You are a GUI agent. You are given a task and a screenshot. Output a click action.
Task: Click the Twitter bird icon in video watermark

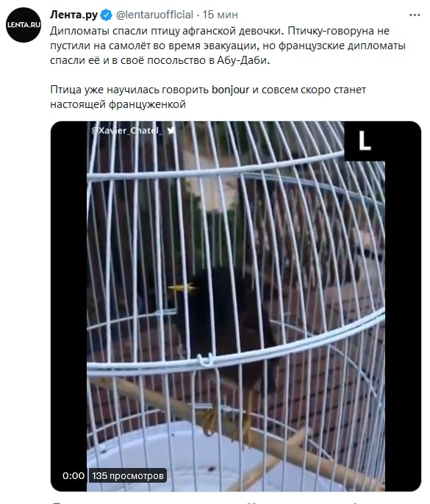coord(171,130)
